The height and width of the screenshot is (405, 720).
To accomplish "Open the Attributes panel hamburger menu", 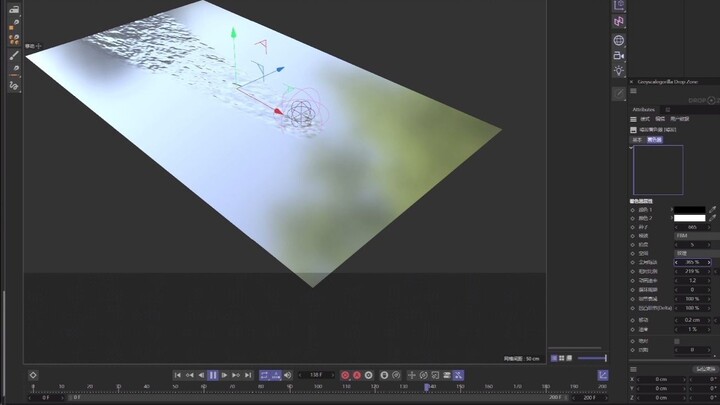I will pyautogui.click(x=634, y=120).
